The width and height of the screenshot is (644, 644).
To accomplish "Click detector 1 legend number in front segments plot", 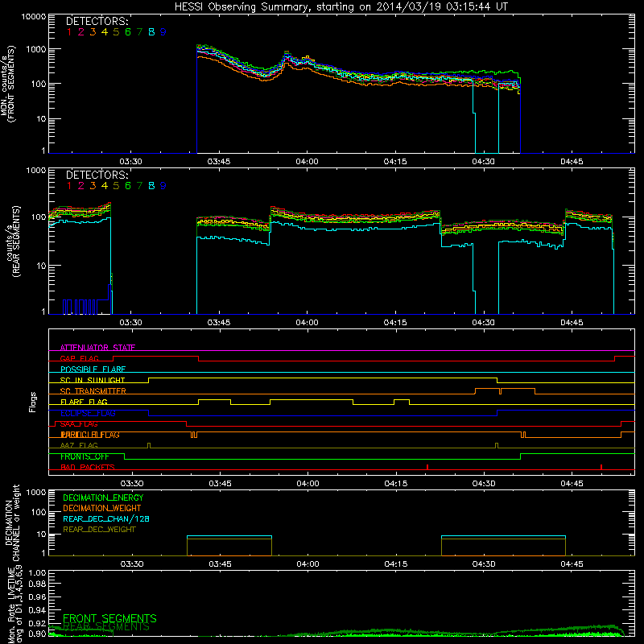I will [69, 32].
